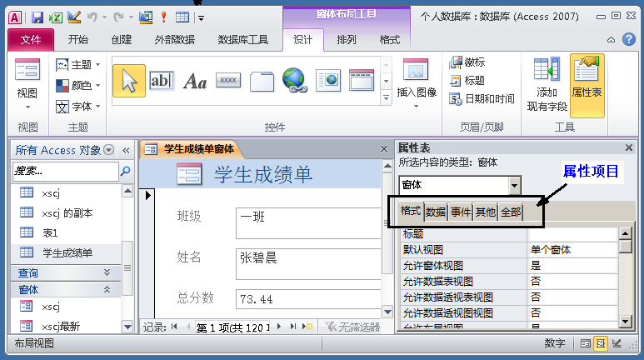The width and height of the screenshot is (644, 360).
Task: Select the tab control icon
Action: click(x=262, y=82)
